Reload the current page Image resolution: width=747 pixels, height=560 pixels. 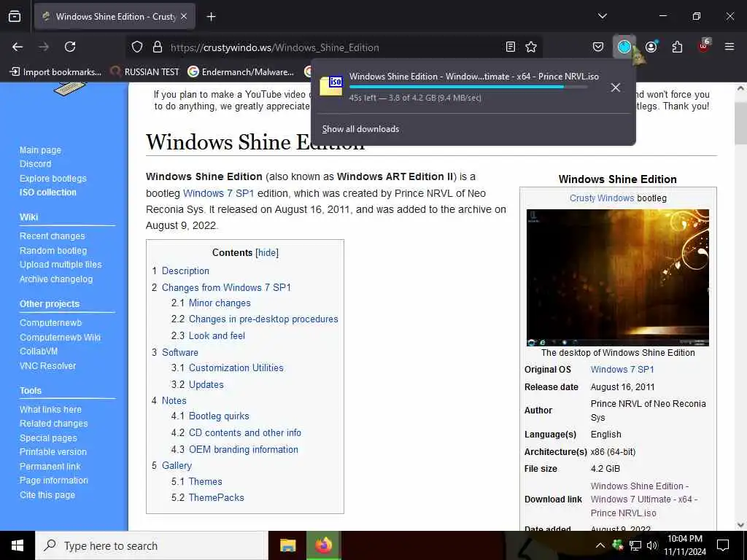(x=70, y=47)
